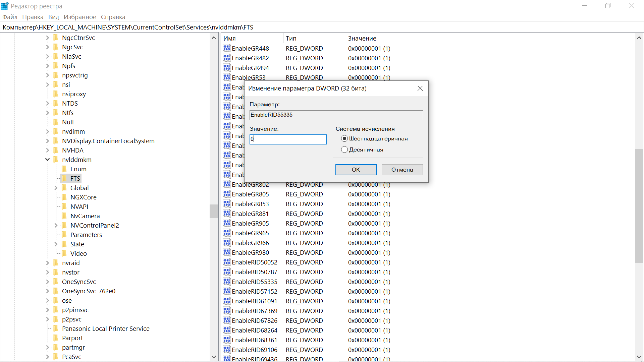The width and height of the screenshot is (644, 362).
Task: Click the FTS folder icon in tree
Action: pyautogui.click(x=64, y=178)
